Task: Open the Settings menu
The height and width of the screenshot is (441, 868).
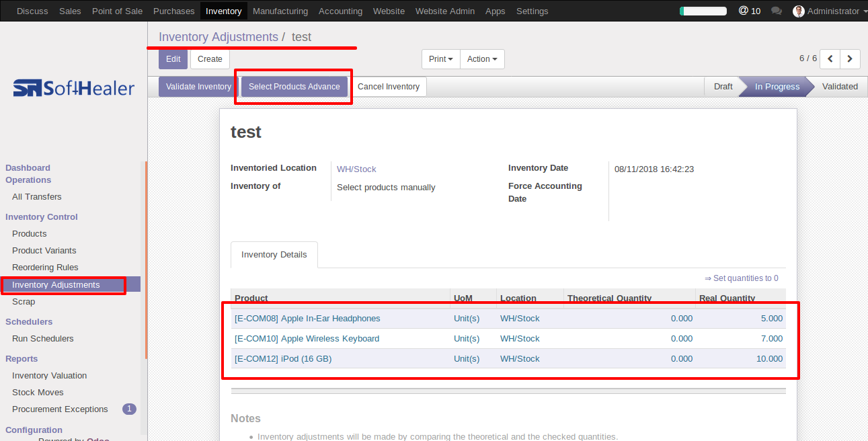Action: click(x=532, y=11)
